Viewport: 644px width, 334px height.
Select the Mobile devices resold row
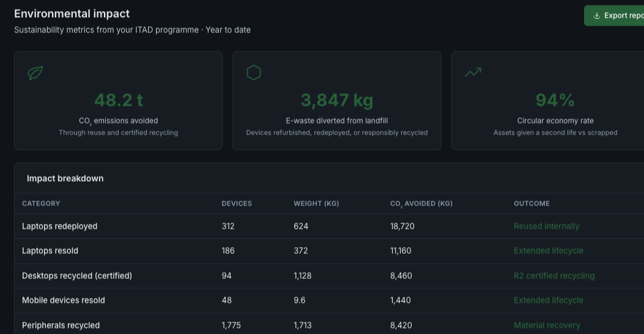[x=64, y=300]
